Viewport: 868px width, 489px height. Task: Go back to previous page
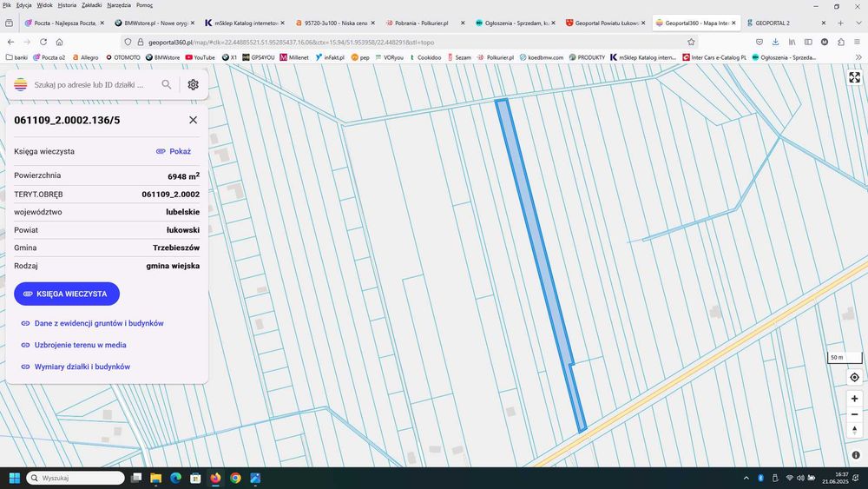click(10, 42)
